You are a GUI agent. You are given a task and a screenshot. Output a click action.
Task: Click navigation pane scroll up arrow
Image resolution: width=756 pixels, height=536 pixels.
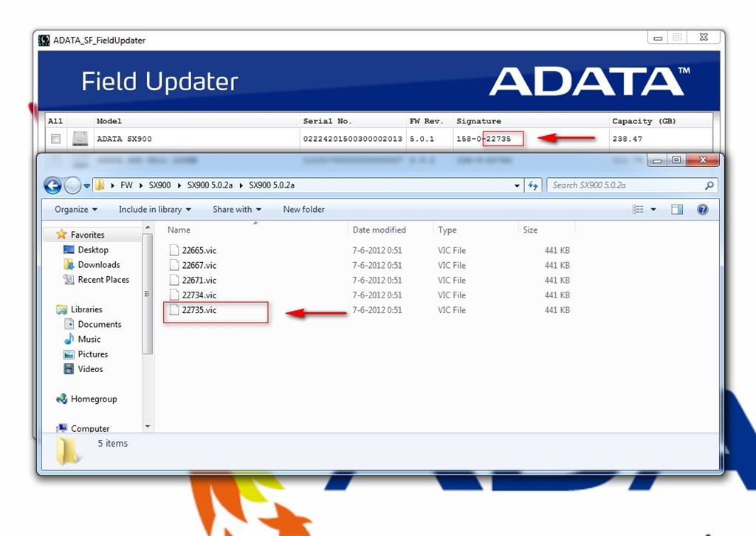(148, 227)
